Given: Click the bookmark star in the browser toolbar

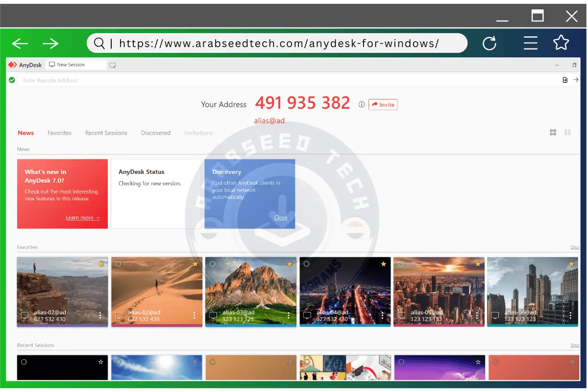Looking at the screenshot, I should coord(561,43).
